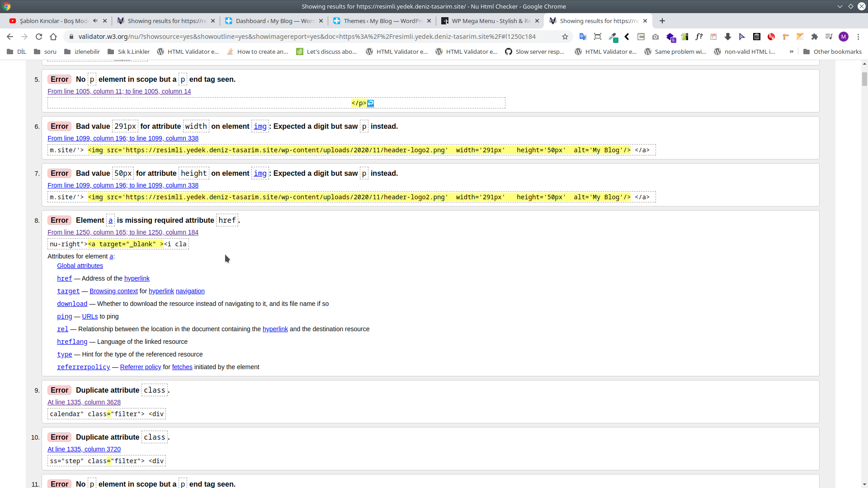The height and width of the screenshot is (488, 868).
Task: Open the izlenebilir bookmarks folder
Action: pyautogui.click(x=82, y=52)
